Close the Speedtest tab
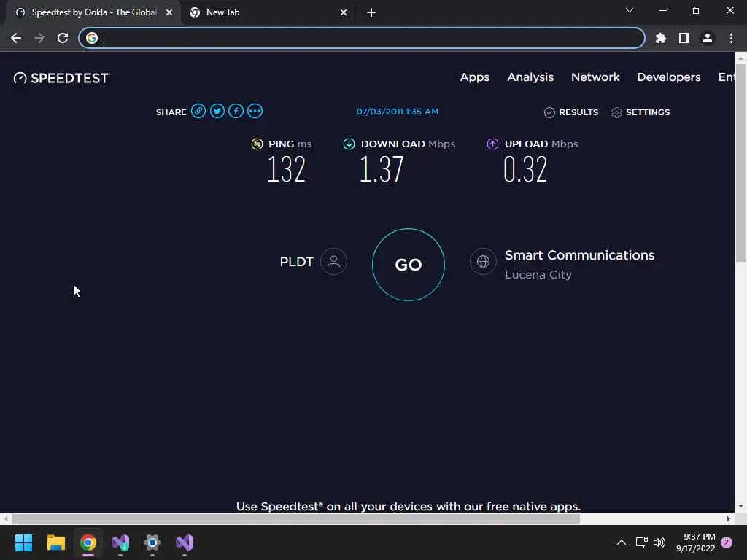Screen dimensions: 747x560 (169, 12)
